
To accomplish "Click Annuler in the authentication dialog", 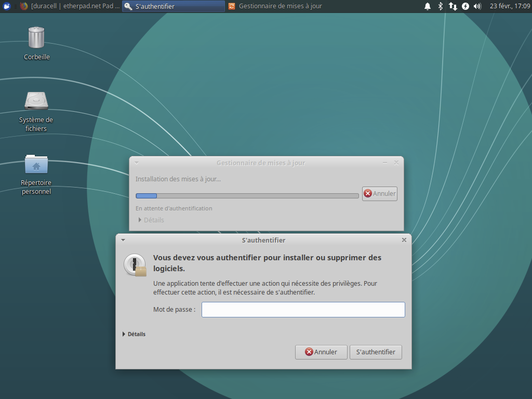I will [x=321, y=352].
